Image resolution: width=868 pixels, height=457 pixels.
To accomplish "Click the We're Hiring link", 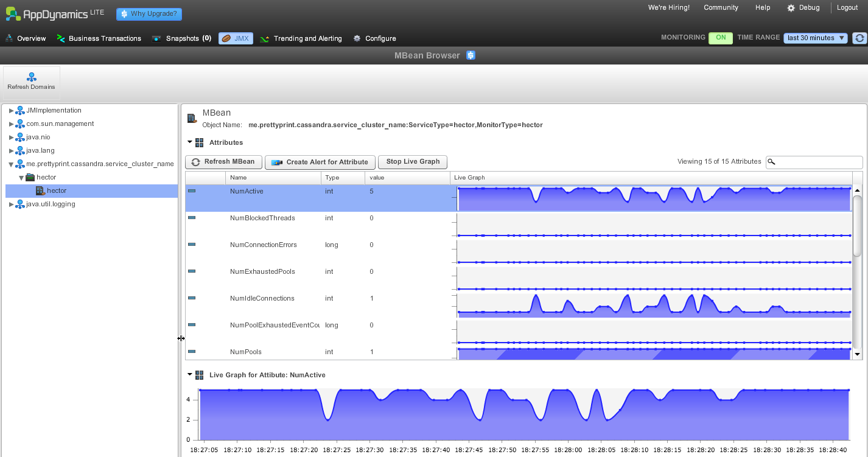I will tap(669, 8).
